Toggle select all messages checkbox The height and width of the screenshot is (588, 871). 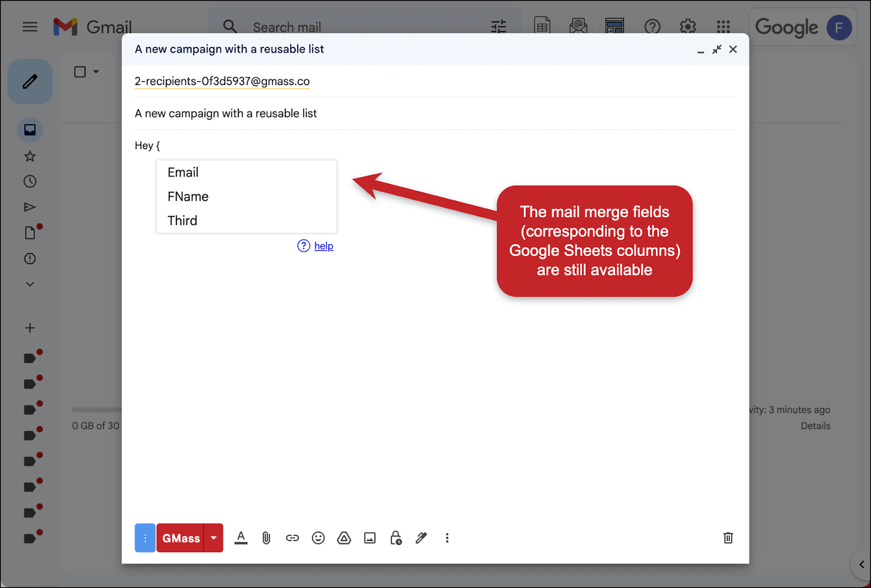80,72
